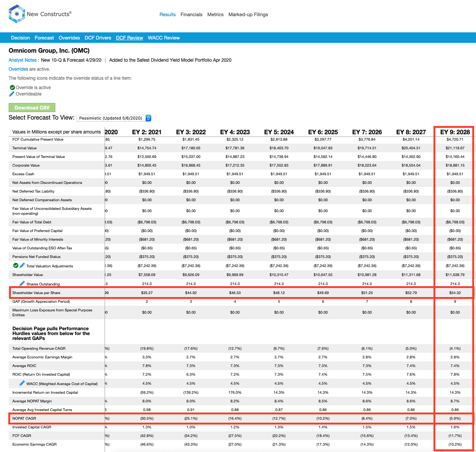Click the Corporate Value row label

click(x=26, y=165)
